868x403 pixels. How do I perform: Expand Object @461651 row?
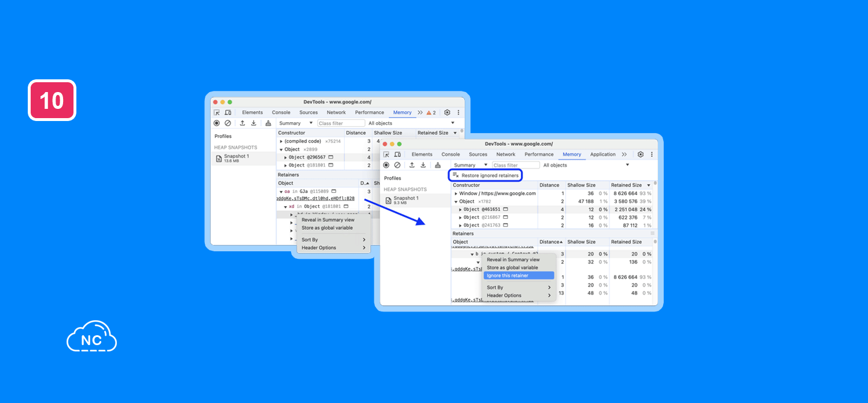click(x=461, y=210)
